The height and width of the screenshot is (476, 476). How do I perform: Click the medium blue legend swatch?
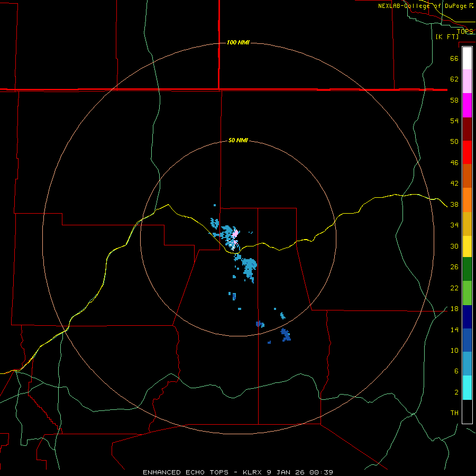click(467, 340)
